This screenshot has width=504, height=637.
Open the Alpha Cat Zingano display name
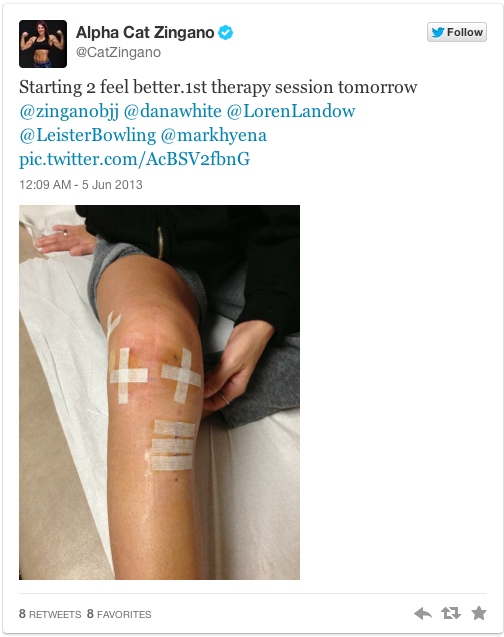click(x=145, y=32)
